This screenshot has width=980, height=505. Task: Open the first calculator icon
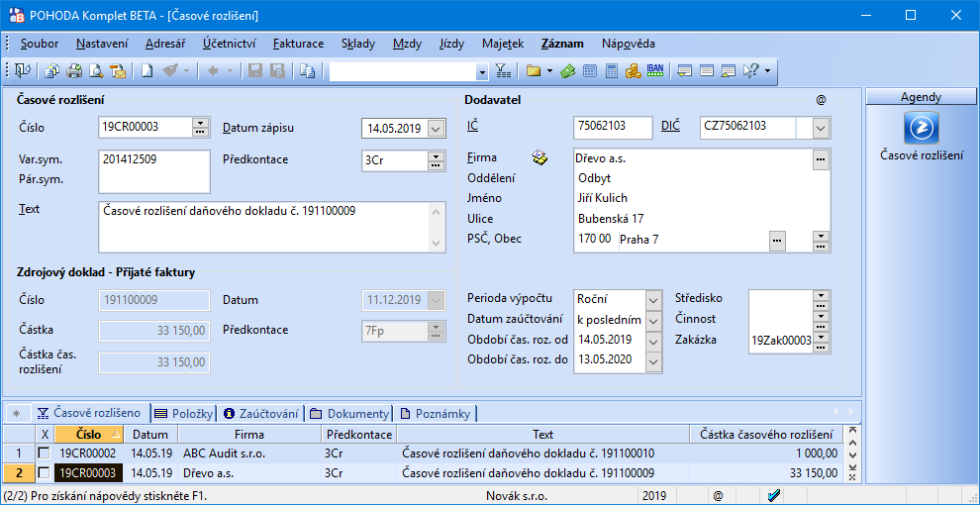click(589, 71)
